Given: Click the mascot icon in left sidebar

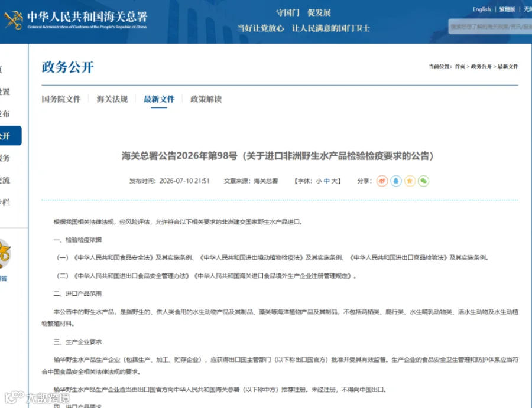Looking at the screenshot, I should click(5, 254).
